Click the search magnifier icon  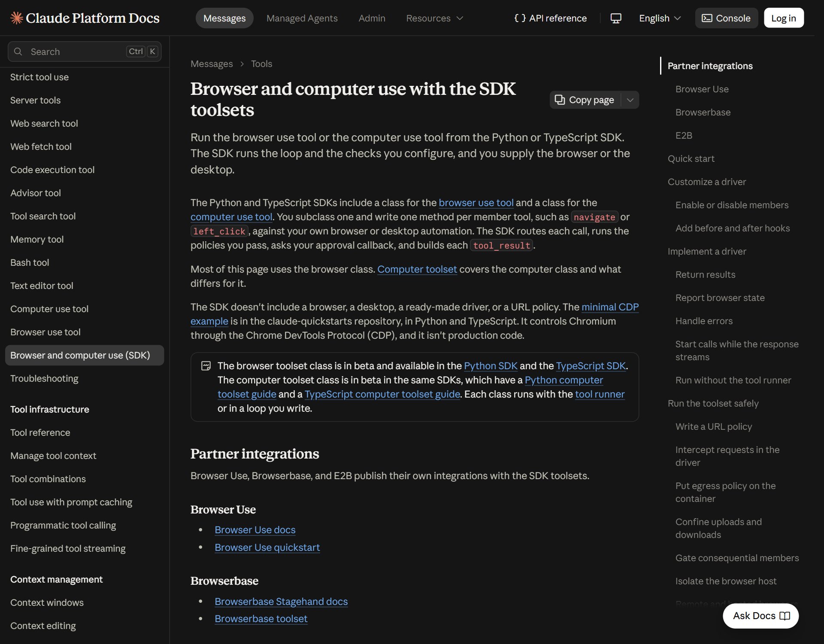[x=18, y=52]
